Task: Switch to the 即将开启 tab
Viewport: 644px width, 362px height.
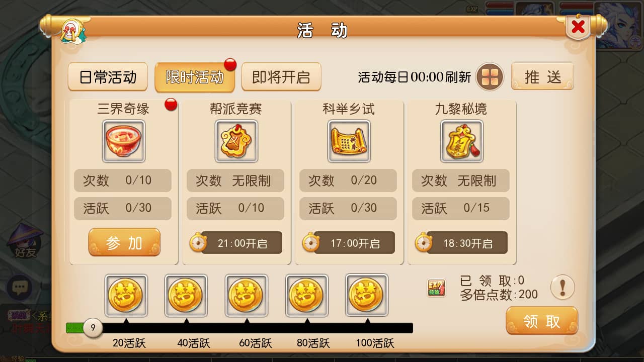Action: point(281,77)
